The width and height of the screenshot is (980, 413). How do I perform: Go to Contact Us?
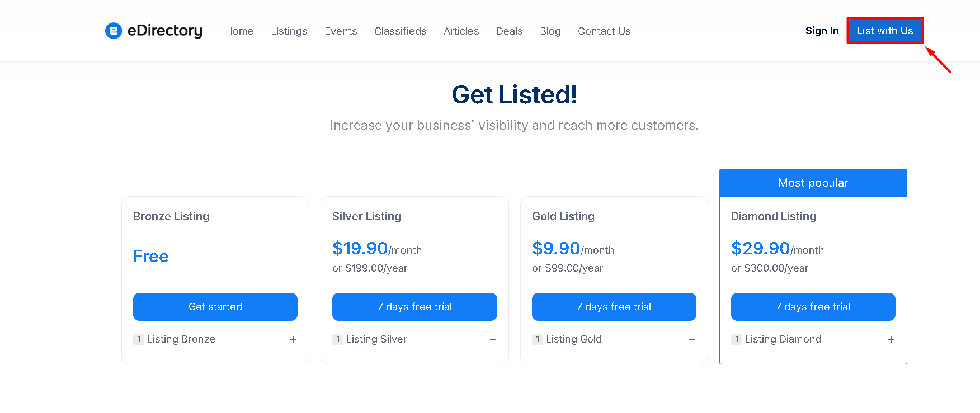point(604,31)
